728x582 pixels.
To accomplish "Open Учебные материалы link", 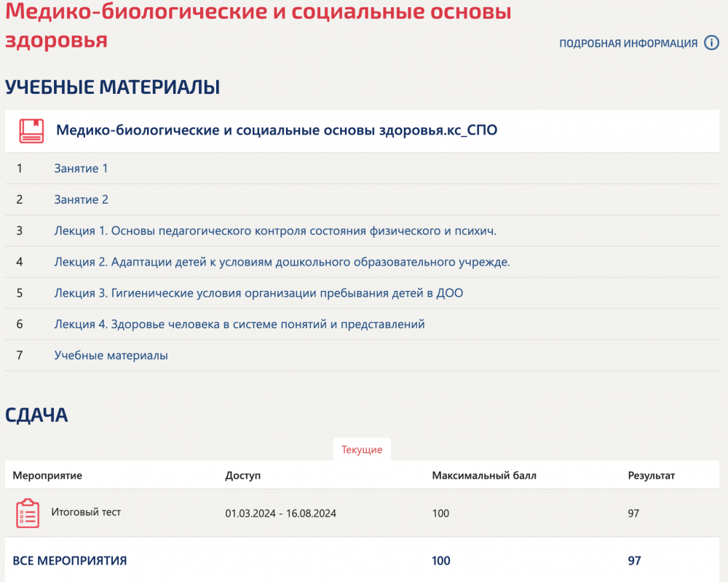I will coord(111,355).
